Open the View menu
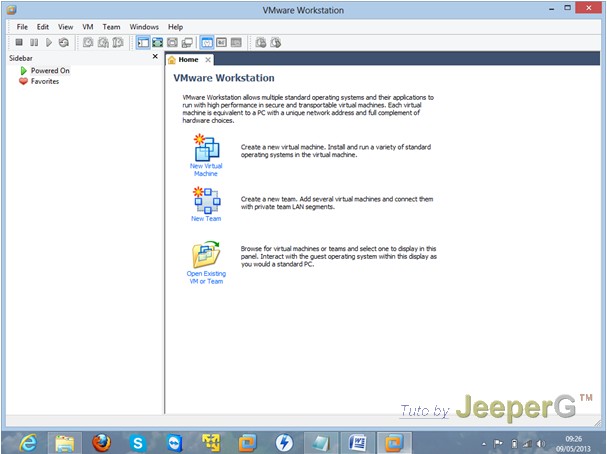607x454 pixels. click(x=65, y=27)
